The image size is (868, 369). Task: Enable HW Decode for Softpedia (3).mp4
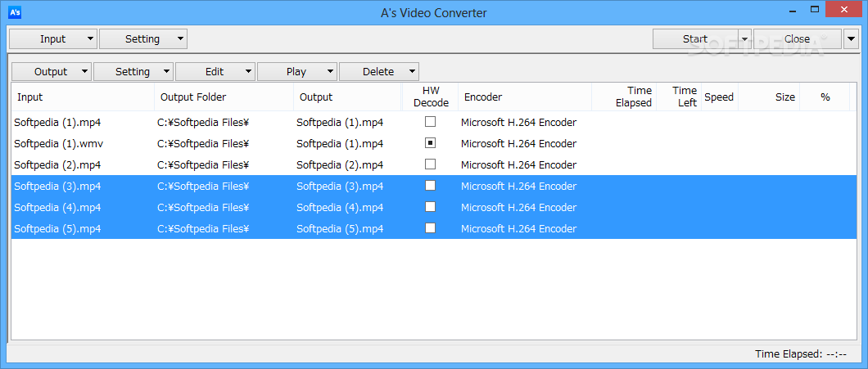(430, 186)
